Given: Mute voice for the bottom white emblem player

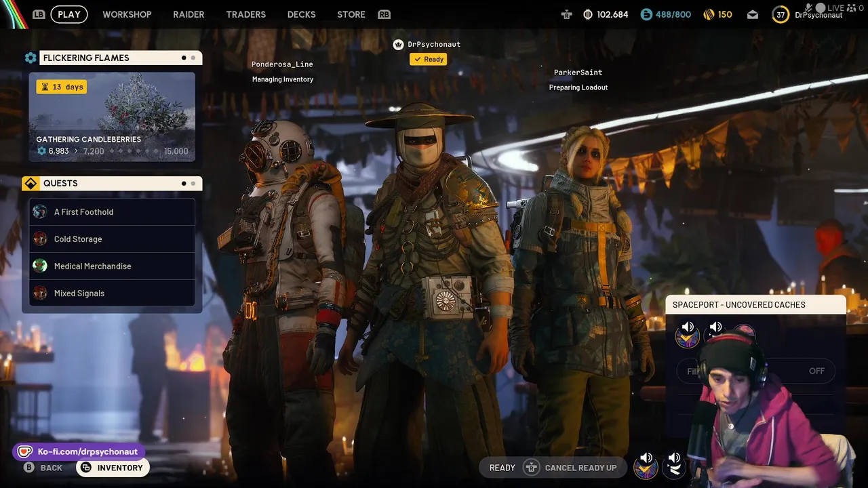Looking at the screenshot, I should (x=673, y=466).
